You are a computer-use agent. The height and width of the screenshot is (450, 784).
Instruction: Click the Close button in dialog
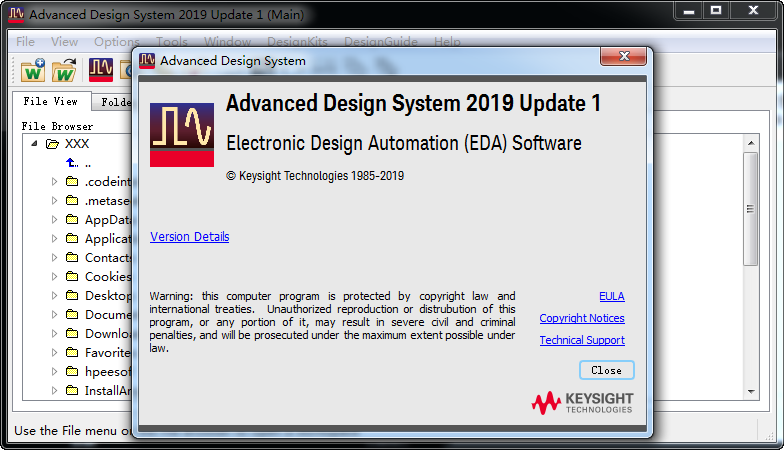(606, 370)
